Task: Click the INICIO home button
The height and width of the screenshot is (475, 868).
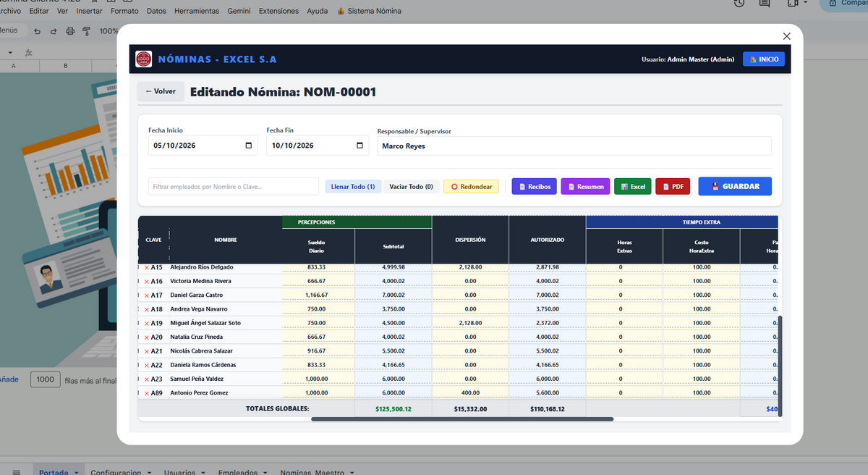Action: click(x=764, y=59)
